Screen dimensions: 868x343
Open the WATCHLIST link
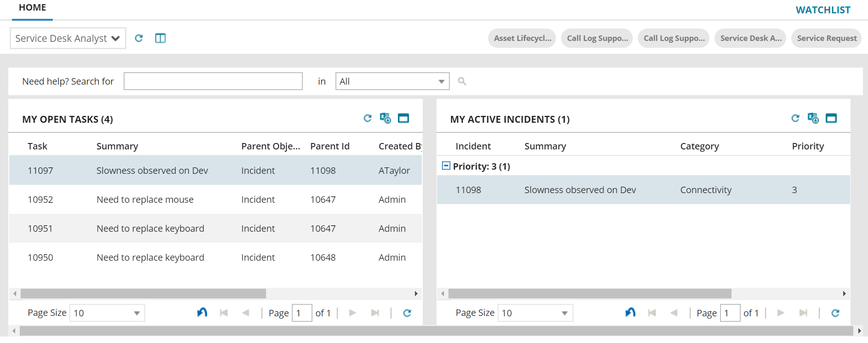[823, 10]
